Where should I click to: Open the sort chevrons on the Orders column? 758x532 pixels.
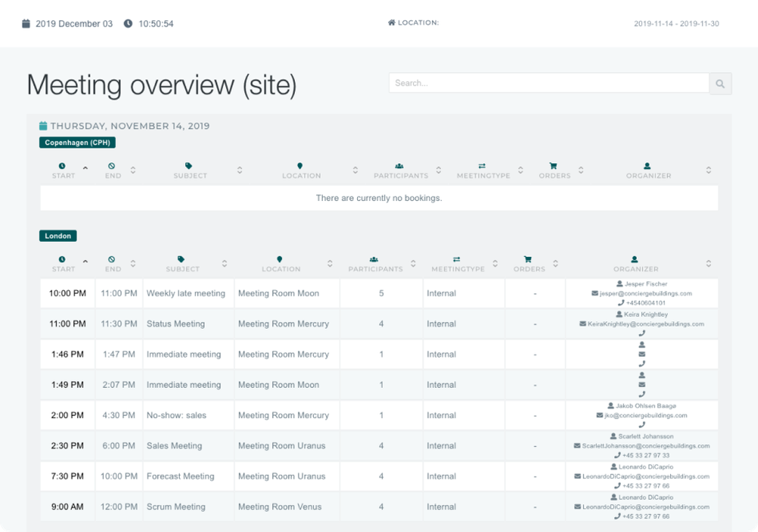click(555, 263)
